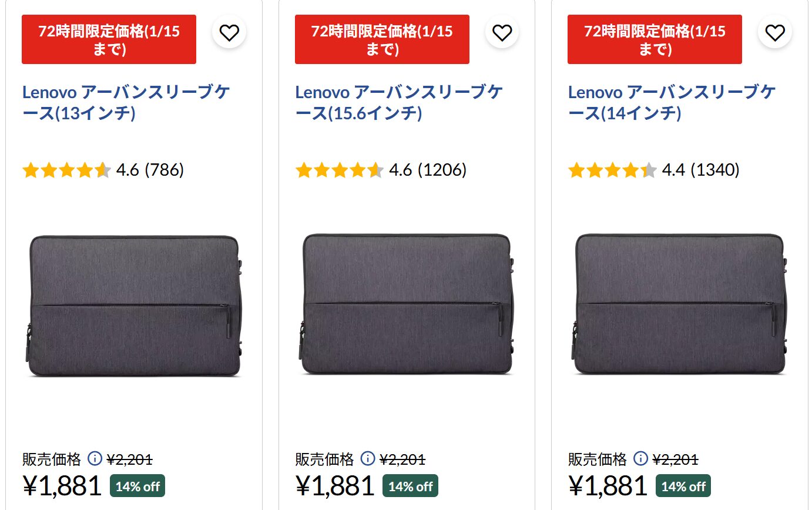Open price info for the 14-inch case
This screenshot has width=812, height=510.
pos(640,459)
